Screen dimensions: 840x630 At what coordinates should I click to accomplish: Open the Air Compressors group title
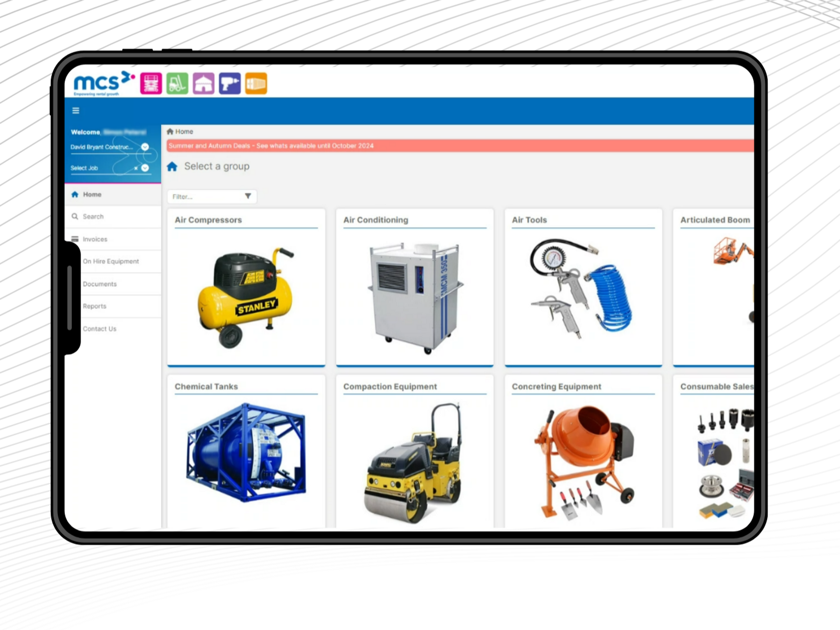208,220
